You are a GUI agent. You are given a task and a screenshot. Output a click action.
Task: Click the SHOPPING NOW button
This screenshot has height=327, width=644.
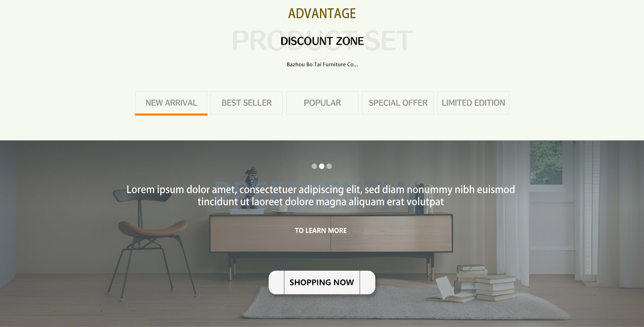point(322,282)
